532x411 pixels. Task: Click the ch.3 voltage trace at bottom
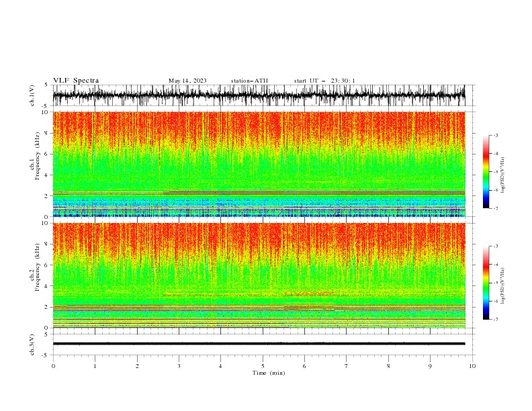(259, 344)
